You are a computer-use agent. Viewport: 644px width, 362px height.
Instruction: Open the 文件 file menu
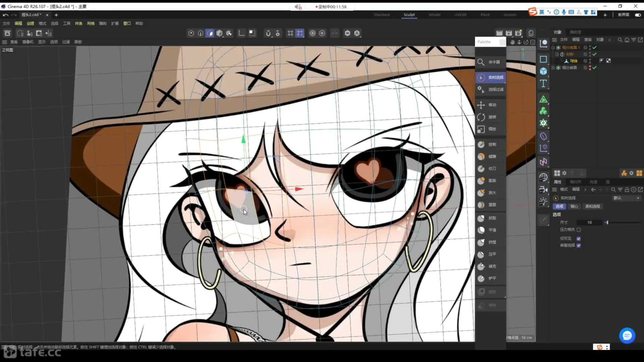tap(6, 23)
